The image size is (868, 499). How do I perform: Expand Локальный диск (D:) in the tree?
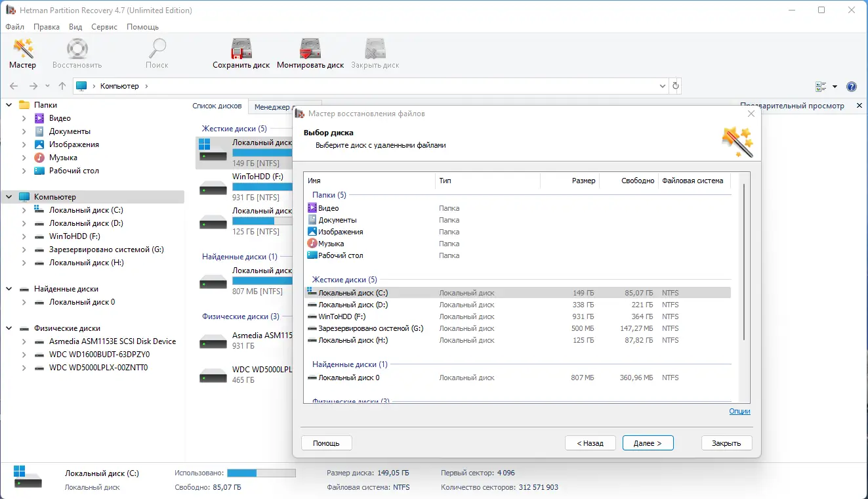[x=24, y=223]
